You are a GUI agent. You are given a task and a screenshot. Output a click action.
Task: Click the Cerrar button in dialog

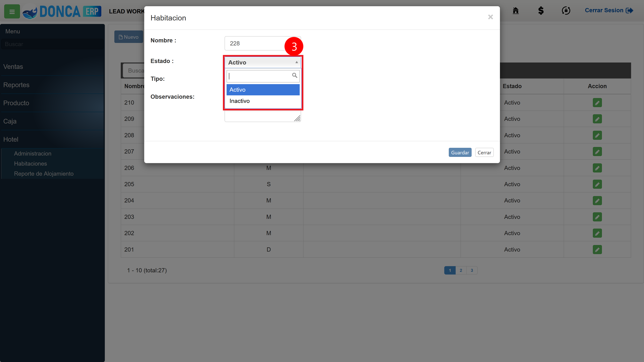tap(484, 152)
